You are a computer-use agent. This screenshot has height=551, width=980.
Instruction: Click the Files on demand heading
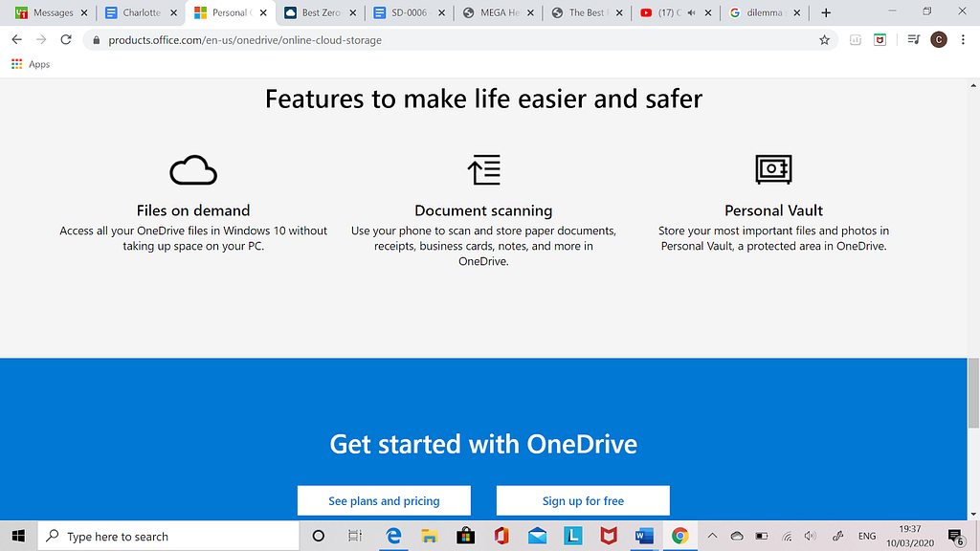coord(193,210)
